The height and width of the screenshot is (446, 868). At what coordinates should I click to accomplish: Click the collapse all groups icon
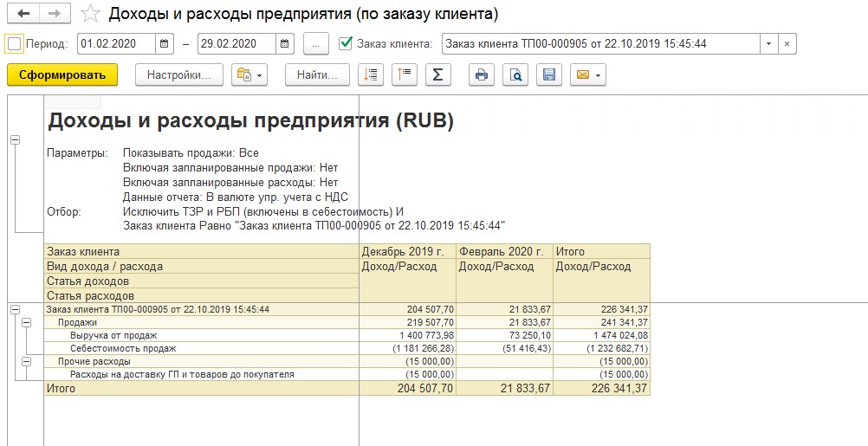tap(405, 75)
